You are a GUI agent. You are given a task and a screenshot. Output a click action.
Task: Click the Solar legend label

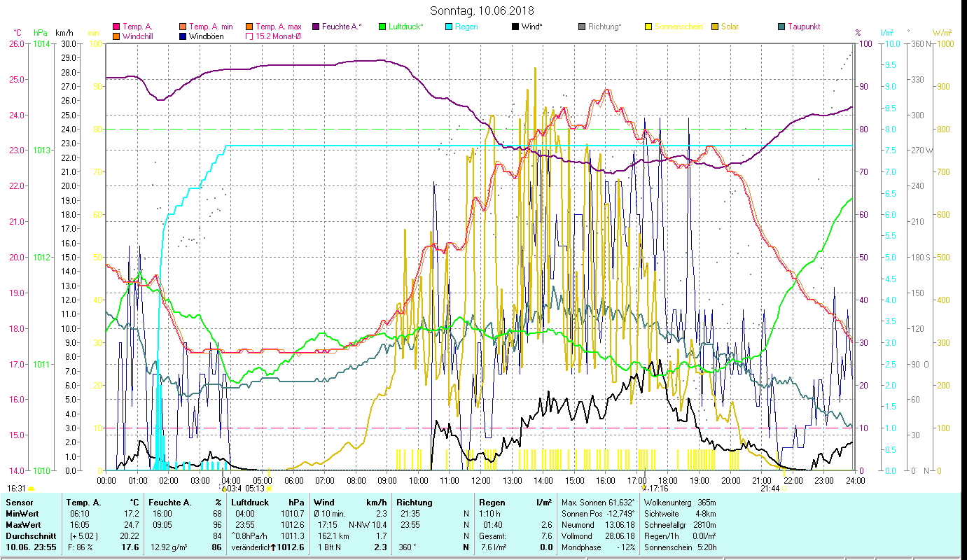click(x=730, y=27)
